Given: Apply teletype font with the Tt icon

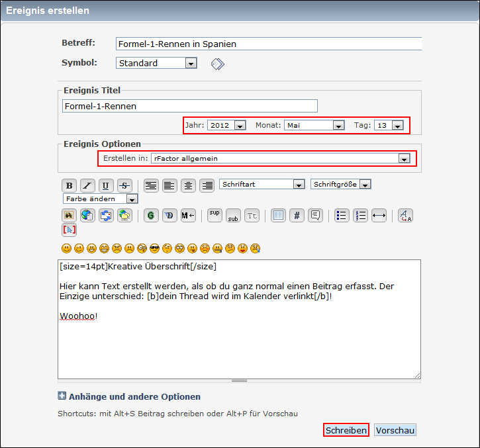Looking at the screenshot, I should tap(252, 216).
